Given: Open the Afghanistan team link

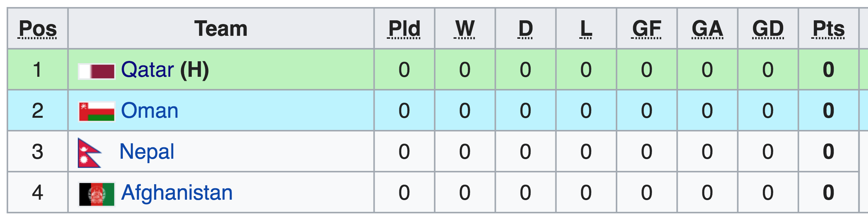Looking at the screenshot, I should point(177,193).
